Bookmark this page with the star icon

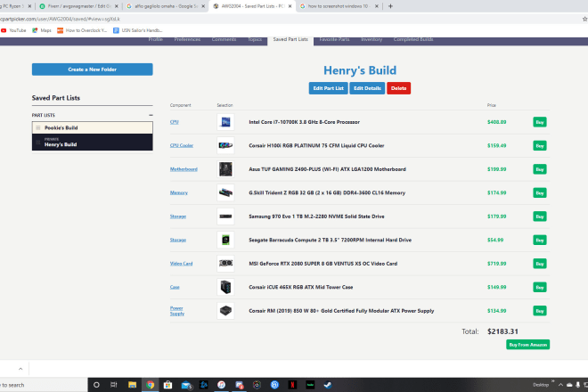[584, 19]
